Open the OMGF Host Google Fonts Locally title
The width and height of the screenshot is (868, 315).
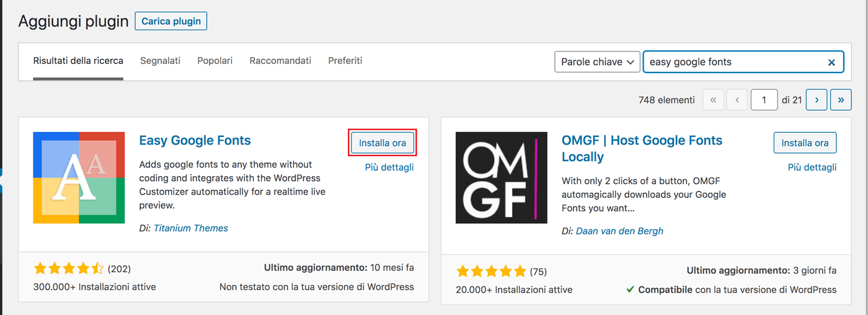(642, 148)
